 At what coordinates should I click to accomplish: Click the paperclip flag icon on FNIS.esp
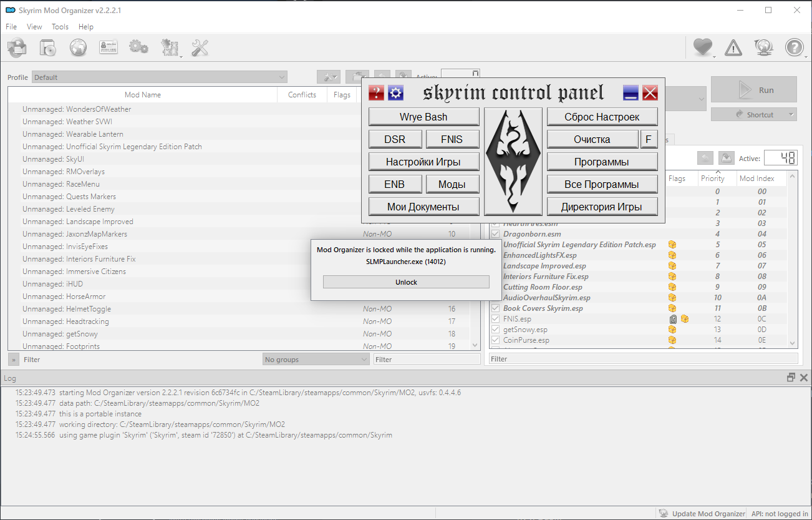[673, 319]
